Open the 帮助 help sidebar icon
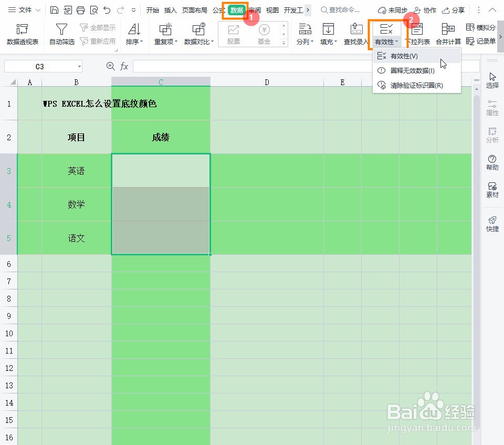This screenshot has height=445, width=504. [492, 162]
